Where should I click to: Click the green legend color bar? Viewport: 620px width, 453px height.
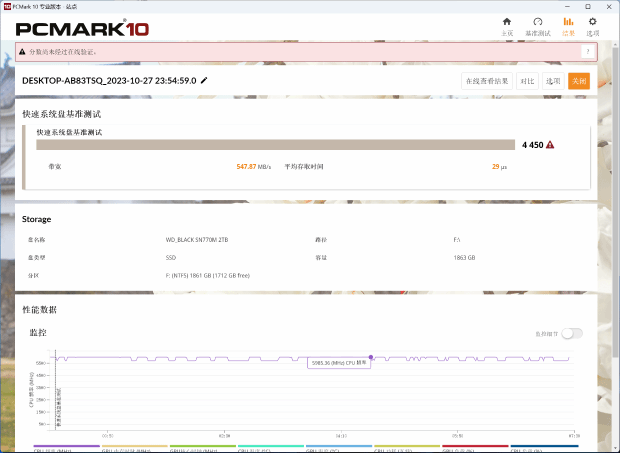point(202,446)
